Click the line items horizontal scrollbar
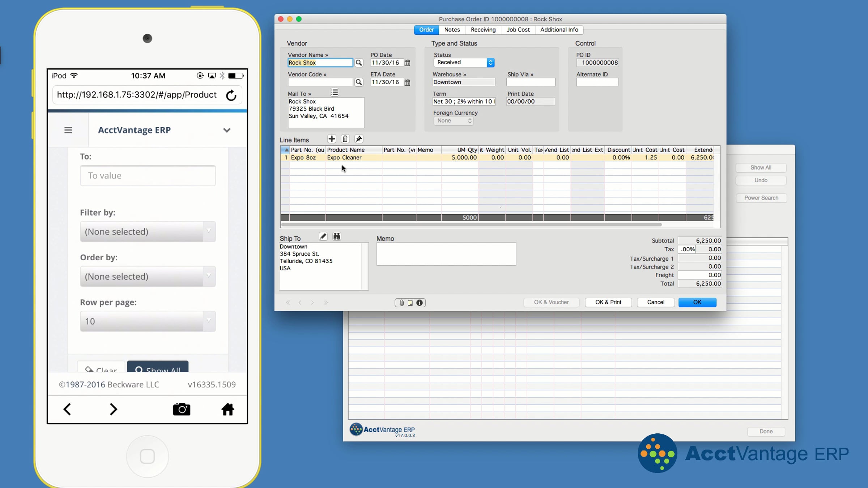 coord(471,224)
